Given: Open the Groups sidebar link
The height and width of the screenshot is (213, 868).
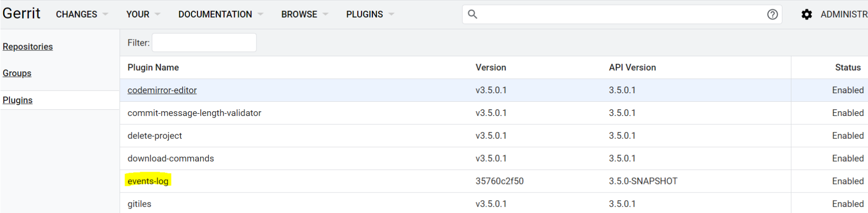Looking at the screenshot, I should pos(17,73).
